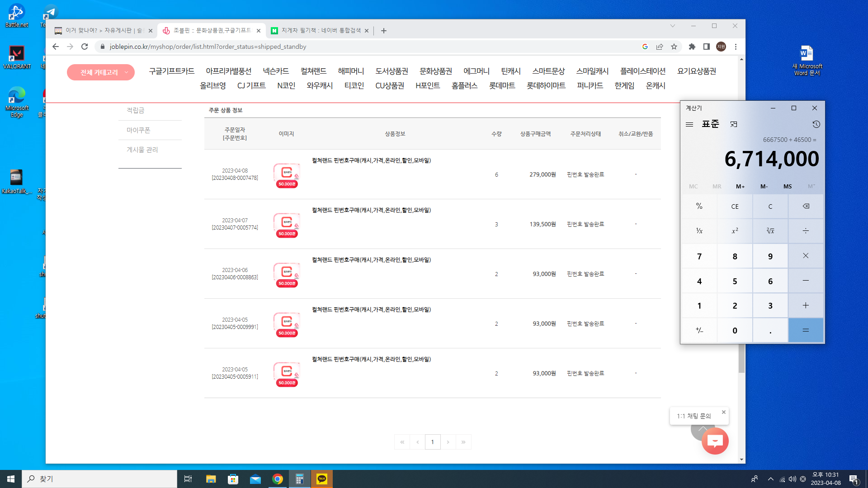Click calculator equals key

[x=806, y=330]
